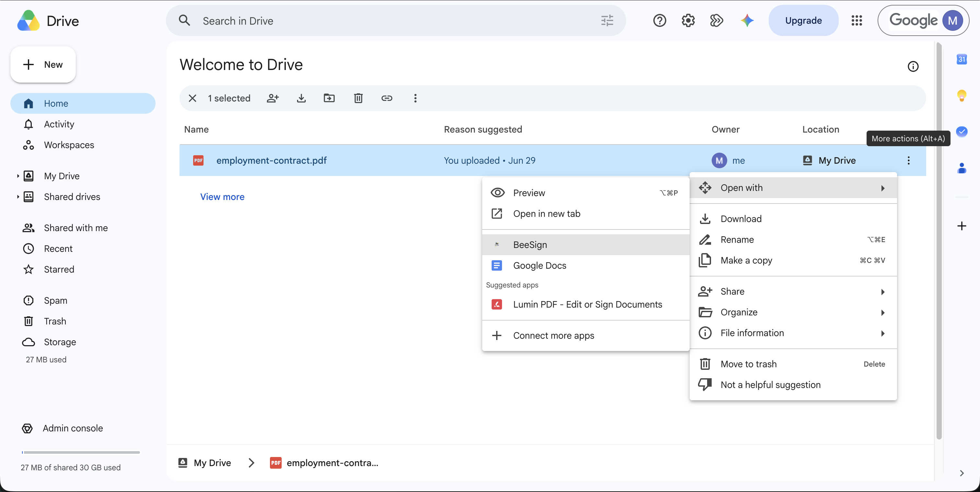Open Calendar side panel icon
980x492 pixels.
(x=961, y=59)
